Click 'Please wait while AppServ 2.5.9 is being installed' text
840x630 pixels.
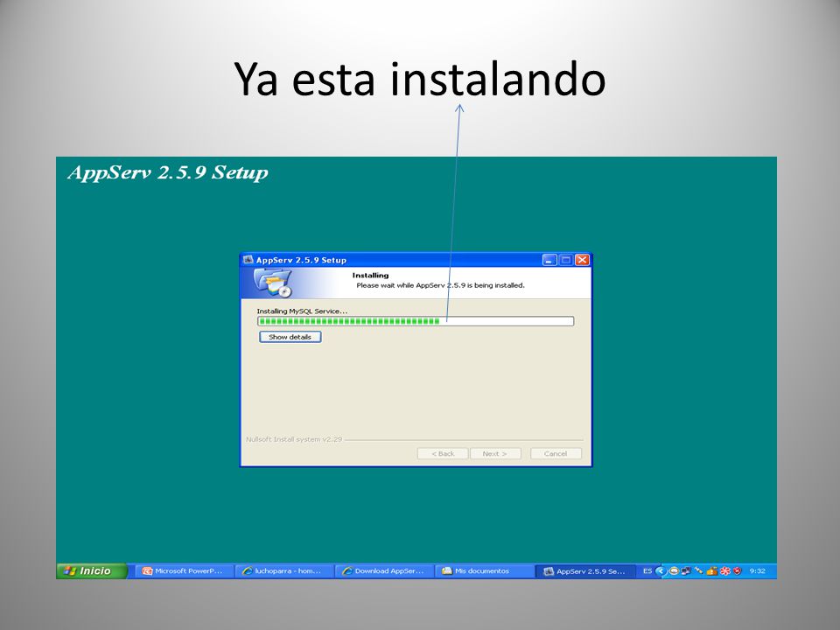(440, 285)
